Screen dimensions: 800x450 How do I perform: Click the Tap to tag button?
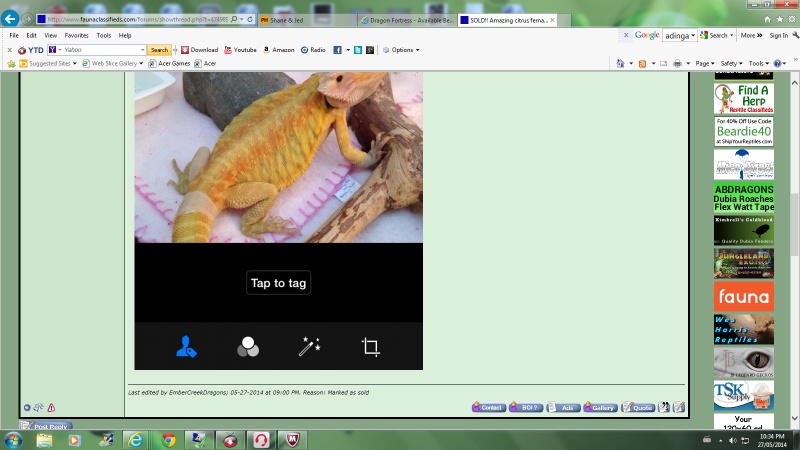point(279,283)
